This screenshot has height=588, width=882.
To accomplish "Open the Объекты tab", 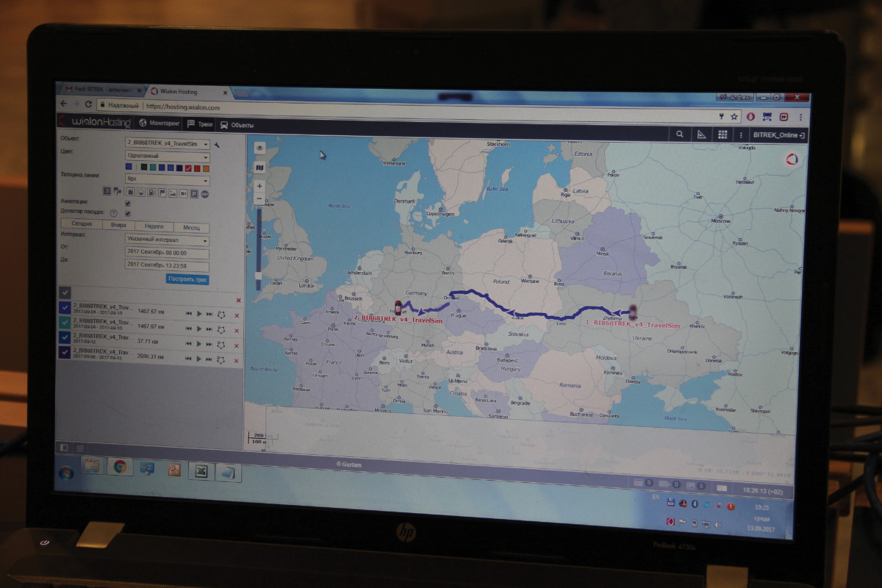I will tap(237, 125).
